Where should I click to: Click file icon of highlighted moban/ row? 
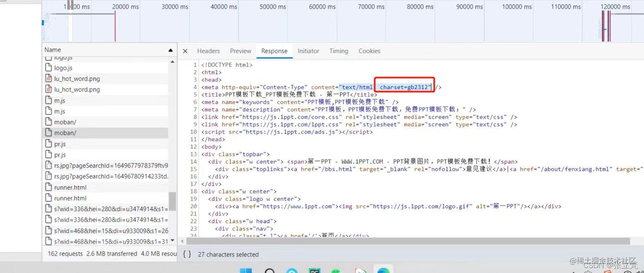48,133
